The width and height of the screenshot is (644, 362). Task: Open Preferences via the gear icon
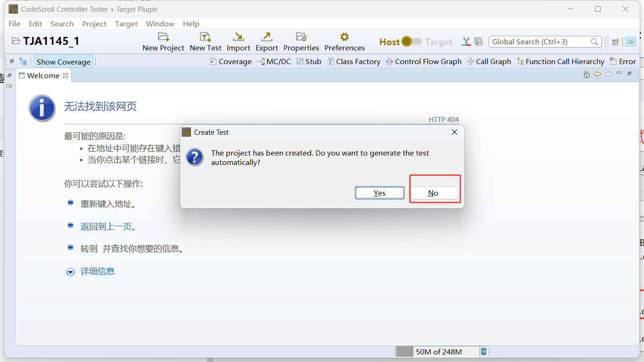pyautogui.click(x=344, y=37)
